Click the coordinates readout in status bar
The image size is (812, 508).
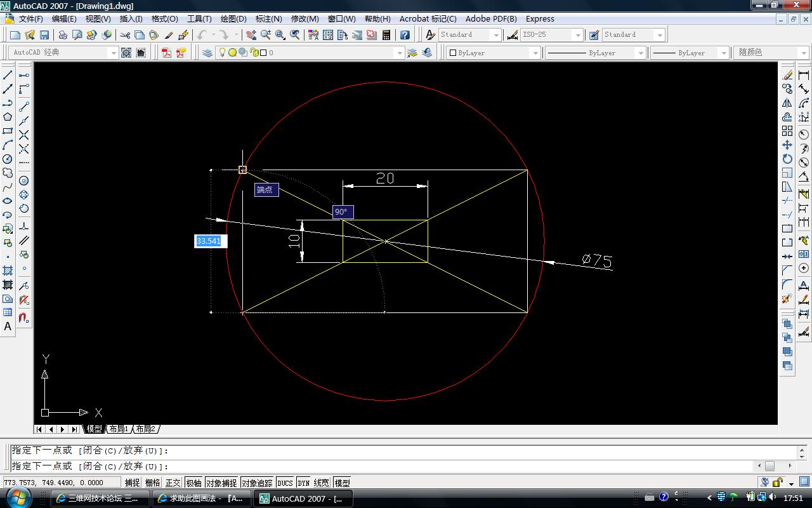click(x=62, y=483)
